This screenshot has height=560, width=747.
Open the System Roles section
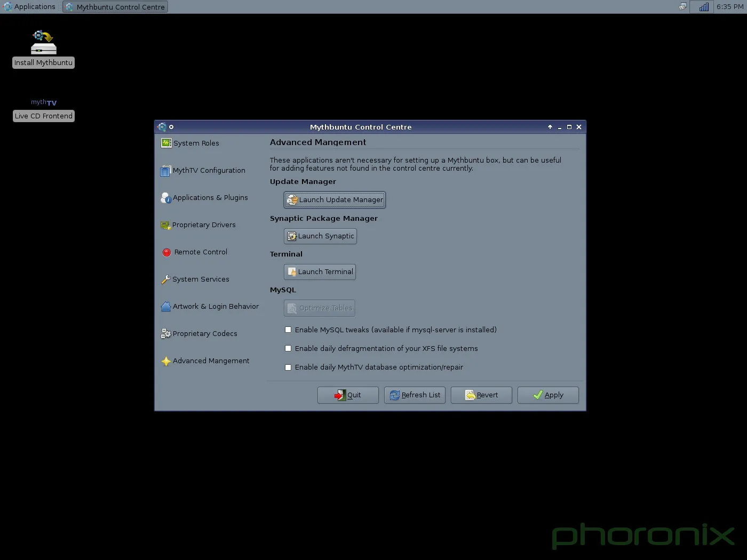tap(190, 143)
